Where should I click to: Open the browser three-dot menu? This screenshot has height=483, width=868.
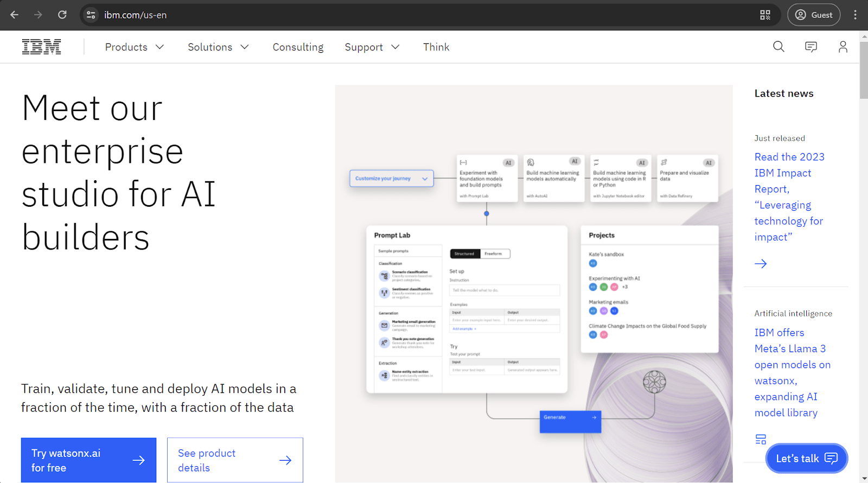tap(855, 15)
